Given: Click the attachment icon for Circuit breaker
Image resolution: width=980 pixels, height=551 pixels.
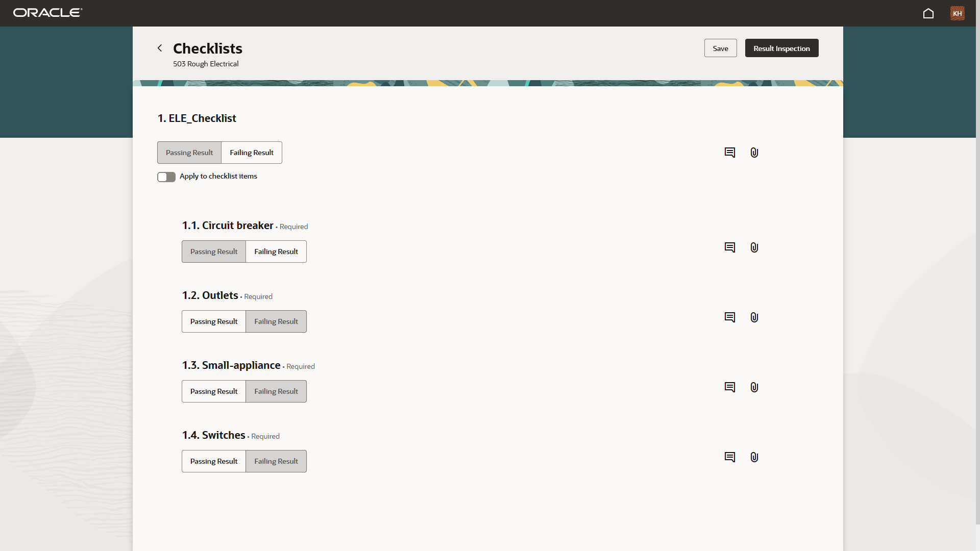Looking at the screenshot, I should point(754,247).
